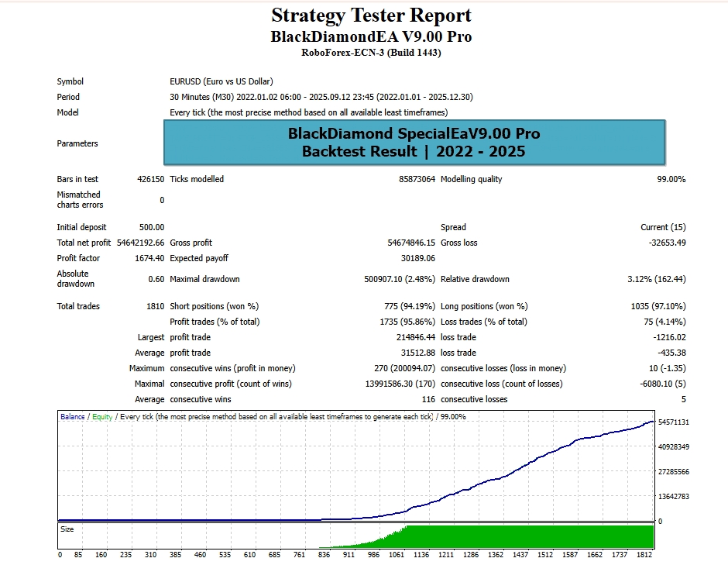
Task: Select the Total net profit amount
Action: coord(139,243)
